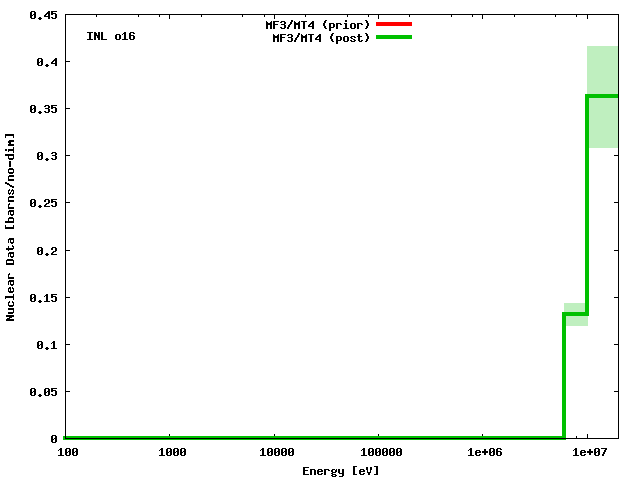Click the 'Nuclear Data [barns/no-dim]' y-axis title
Image resolution: width=640 pixels, height=480 pixels.
11,226
